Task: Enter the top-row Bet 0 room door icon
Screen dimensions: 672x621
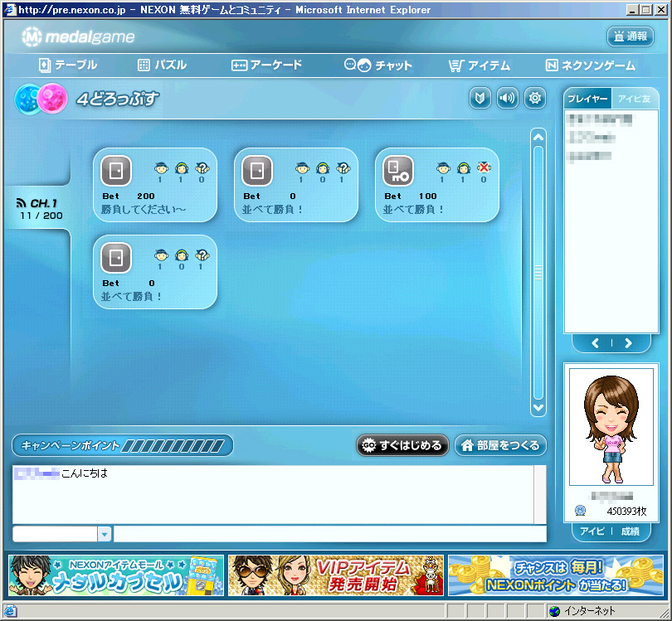Action: coord(257,171)
